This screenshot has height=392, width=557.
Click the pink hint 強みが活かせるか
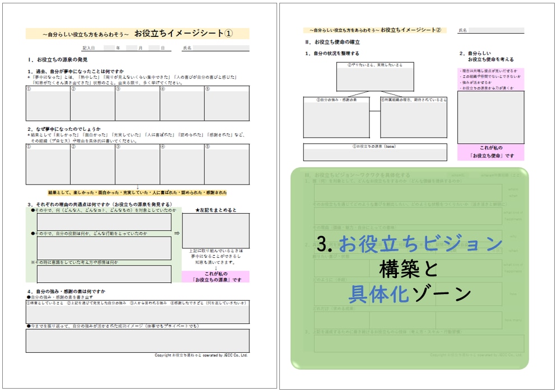pyautogui.click(x=475, y=82)
